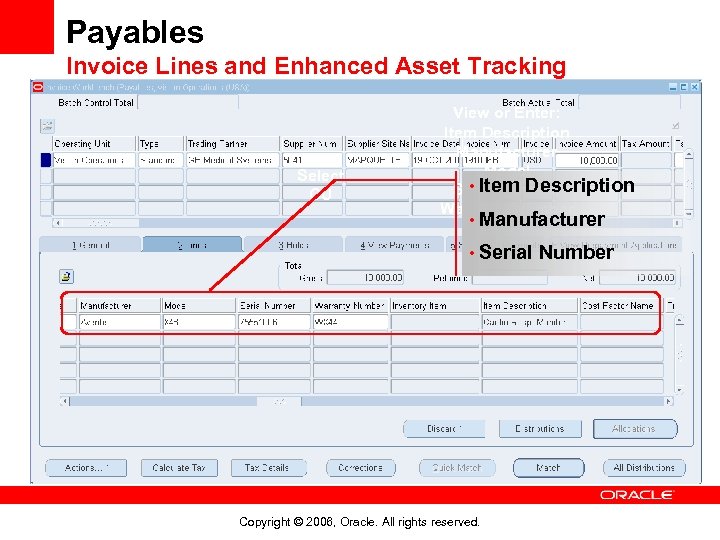This screenshot has width=720, height=540.
Task: Click the Item Description cell in first line
Action: tap(529, 322)
